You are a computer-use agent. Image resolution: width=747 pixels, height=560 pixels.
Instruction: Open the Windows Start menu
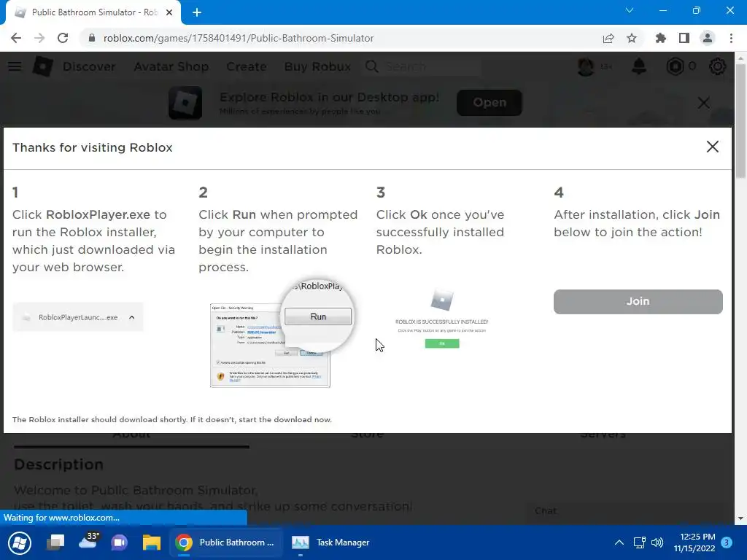(20, 542)
